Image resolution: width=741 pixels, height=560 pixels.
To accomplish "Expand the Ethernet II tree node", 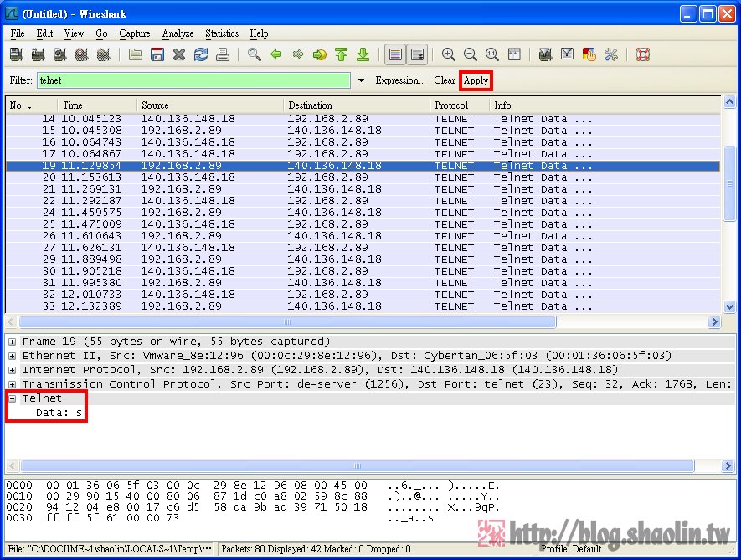I will point(13,356).
